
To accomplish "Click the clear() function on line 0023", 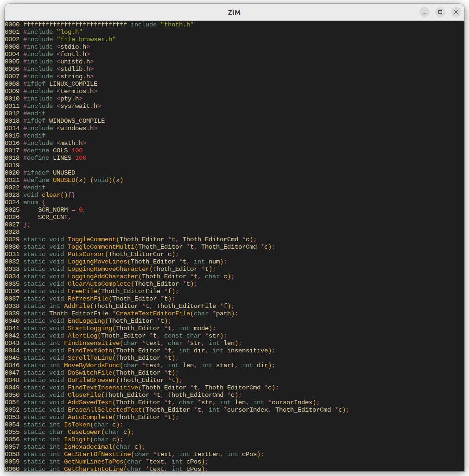I will click(55, 194).
